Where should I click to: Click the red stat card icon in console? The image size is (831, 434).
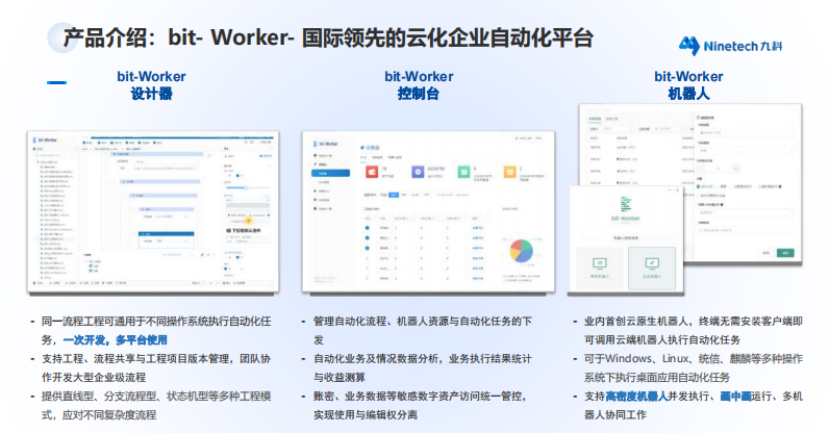372,172
